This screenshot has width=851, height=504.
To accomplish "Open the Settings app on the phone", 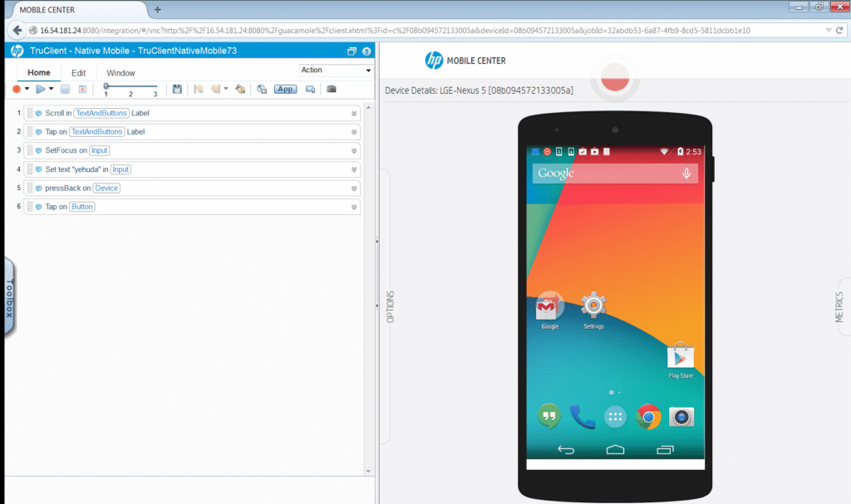I will pos(593,311).
